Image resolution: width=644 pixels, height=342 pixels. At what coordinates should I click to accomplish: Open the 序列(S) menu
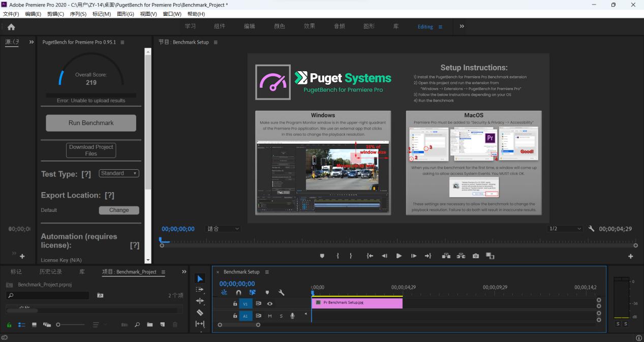(78, 14)
